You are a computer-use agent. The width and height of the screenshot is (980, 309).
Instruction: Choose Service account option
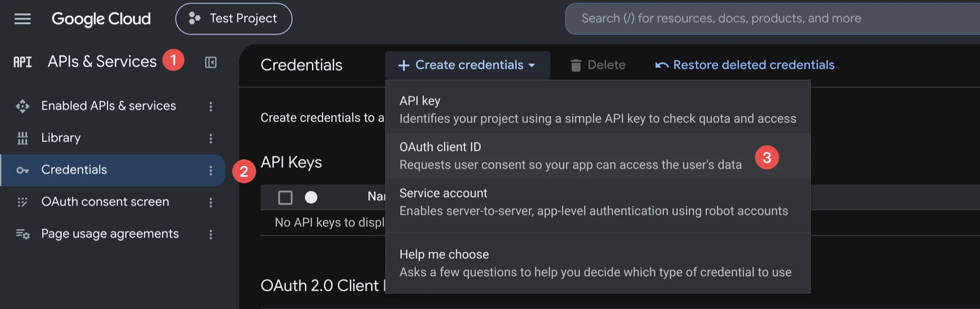598,202
